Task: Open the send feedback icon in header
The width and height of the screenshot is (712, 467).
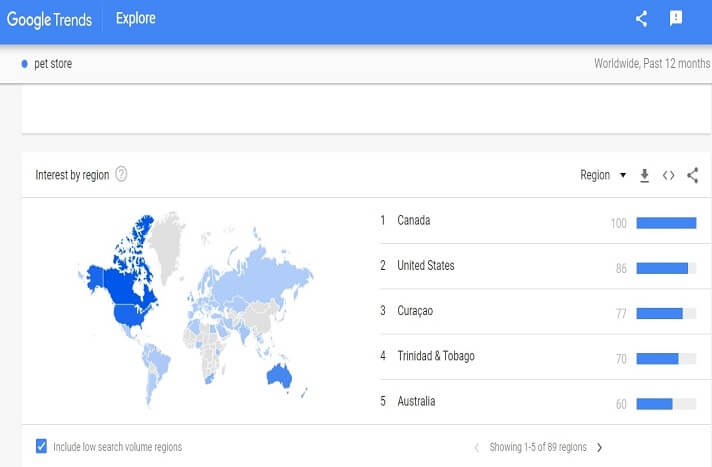Action: [x=676, y=18]
